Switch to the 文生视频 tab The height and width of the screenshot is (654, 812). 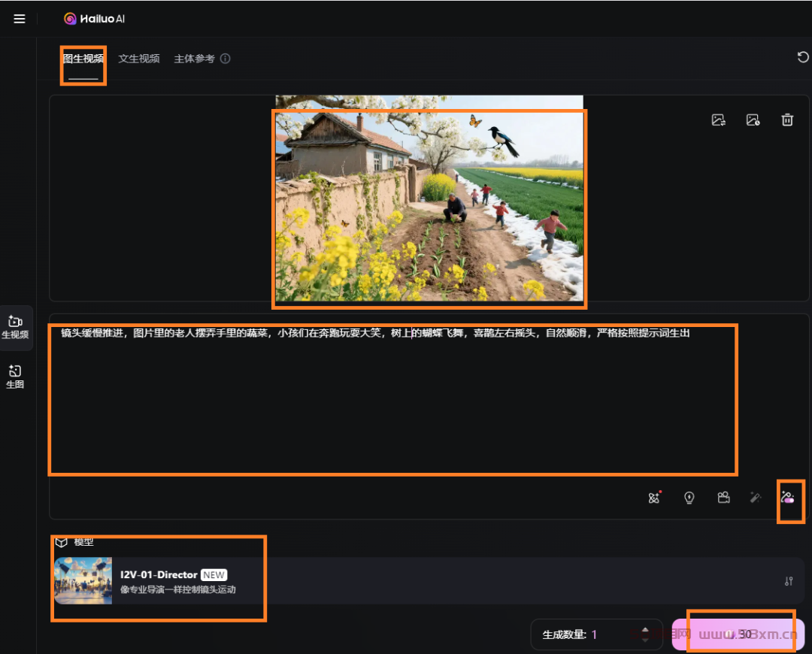coord(139,59)
